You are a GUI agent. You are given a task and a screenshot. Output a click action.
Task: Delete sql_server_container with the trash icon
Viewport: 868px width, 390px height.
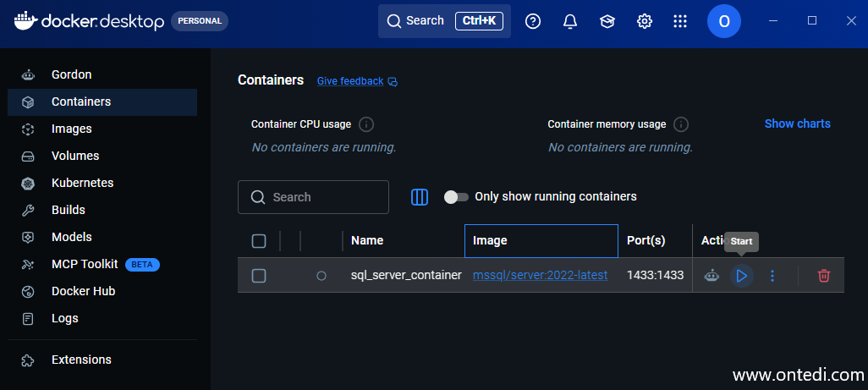click(x=824, y=276)
